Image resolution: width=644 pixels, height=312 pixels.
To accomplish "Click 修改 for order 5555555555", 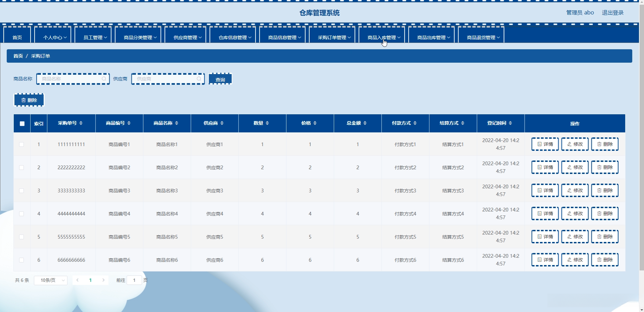I will point(575,237).
